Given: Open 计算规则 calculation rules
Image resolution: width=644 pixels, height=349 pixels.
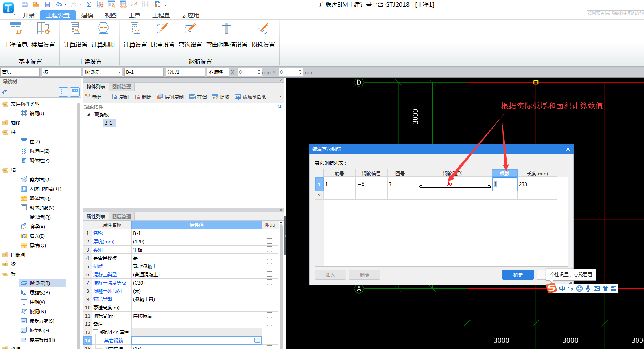Looking at the screenshot, I should coord(103,35).
